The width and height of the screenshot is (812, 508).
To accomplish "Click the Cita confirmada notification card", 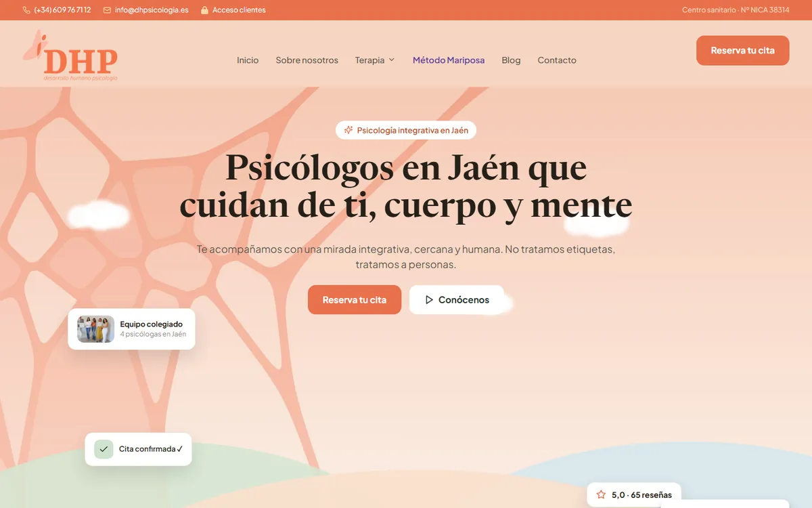I will pyautogui.click(x=138, y=449).
